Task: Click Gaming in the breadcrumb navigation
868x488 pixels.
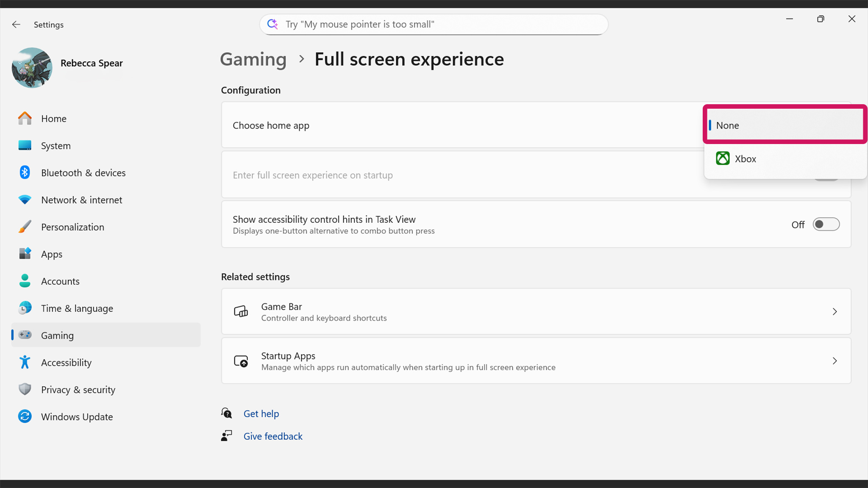Action: pos(253,59)
